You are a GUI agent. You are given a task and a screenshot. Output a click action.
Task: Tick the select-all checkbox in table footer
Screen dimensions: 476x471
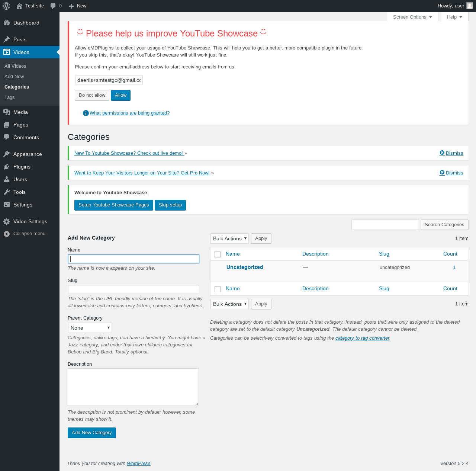[x=218, y=289]
